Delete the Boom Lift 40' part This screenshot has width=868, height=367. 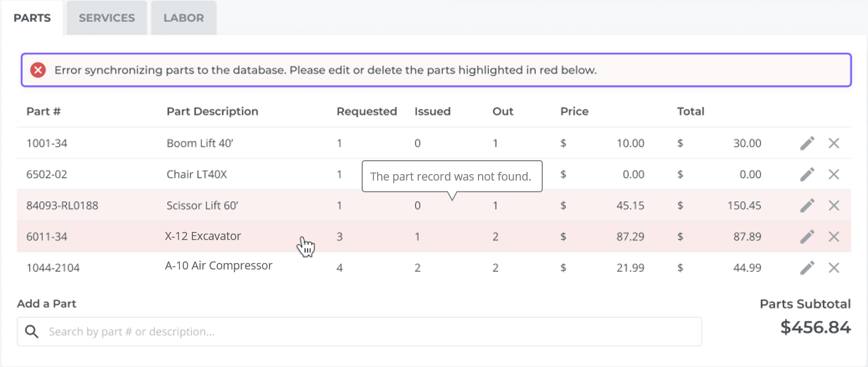(x=834, y=143)
